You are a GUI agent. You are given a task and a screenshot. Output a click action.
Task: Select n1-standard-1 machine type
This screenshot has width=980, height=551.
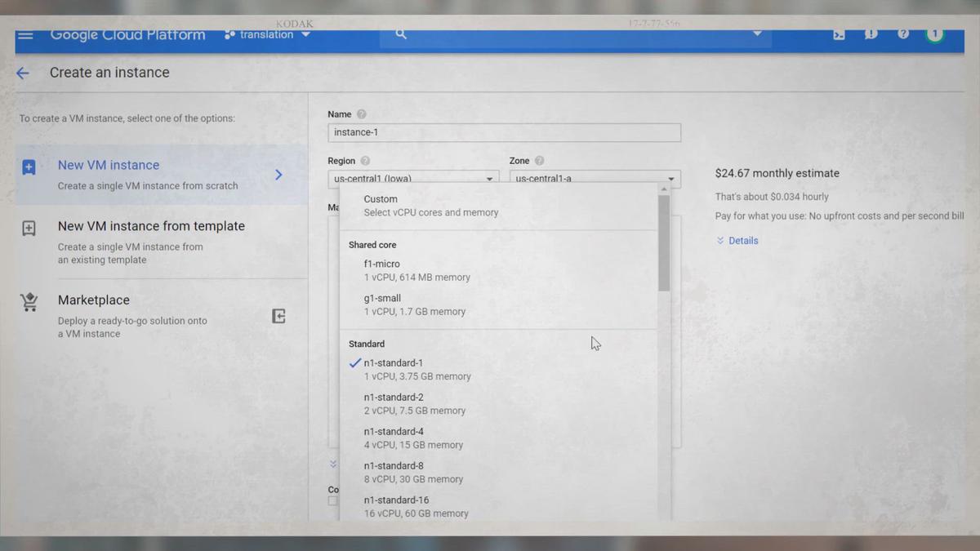pos(498,369)
